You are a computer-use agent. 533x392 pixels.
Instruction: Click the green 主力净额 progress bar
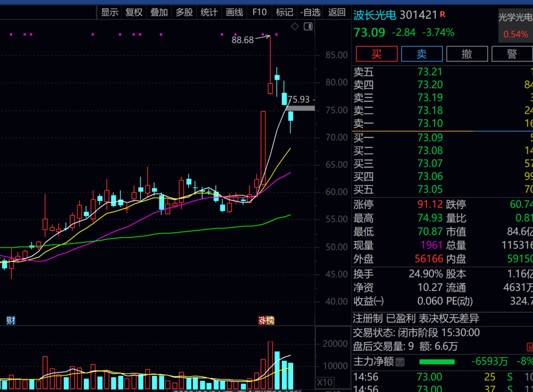coord(437,362)
